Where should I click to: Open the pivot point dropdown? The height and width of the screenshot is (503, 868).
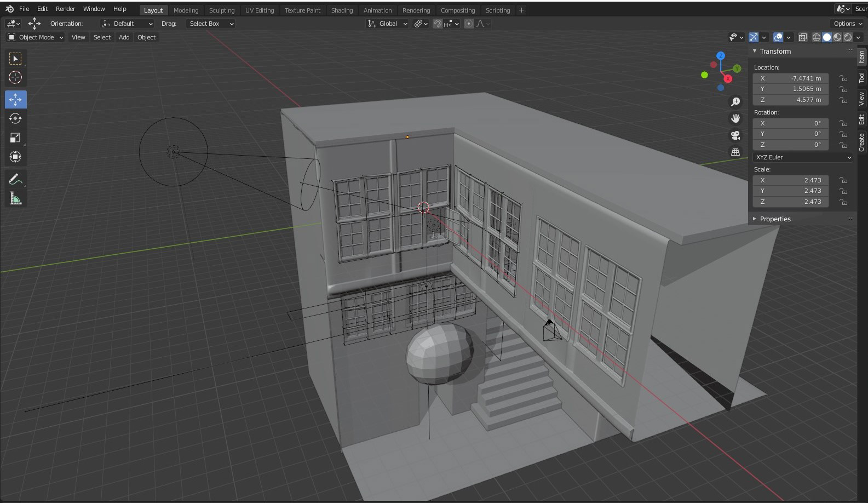(421, 24)
